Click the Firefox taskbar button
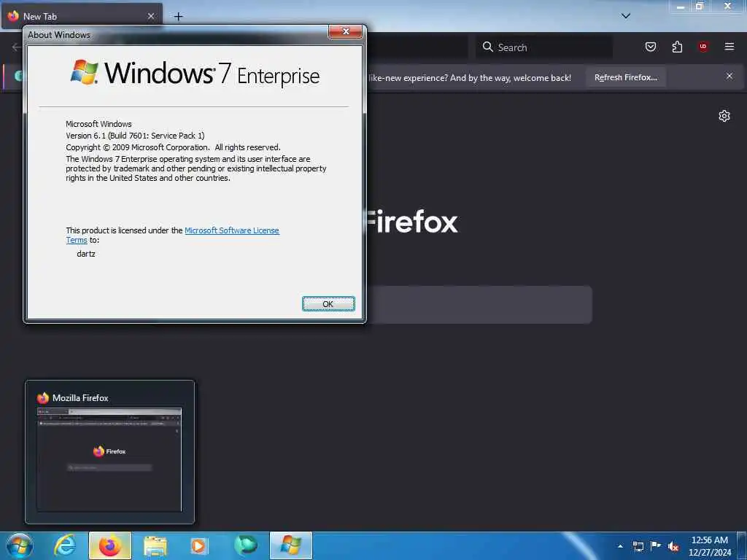 coord(109,545)
